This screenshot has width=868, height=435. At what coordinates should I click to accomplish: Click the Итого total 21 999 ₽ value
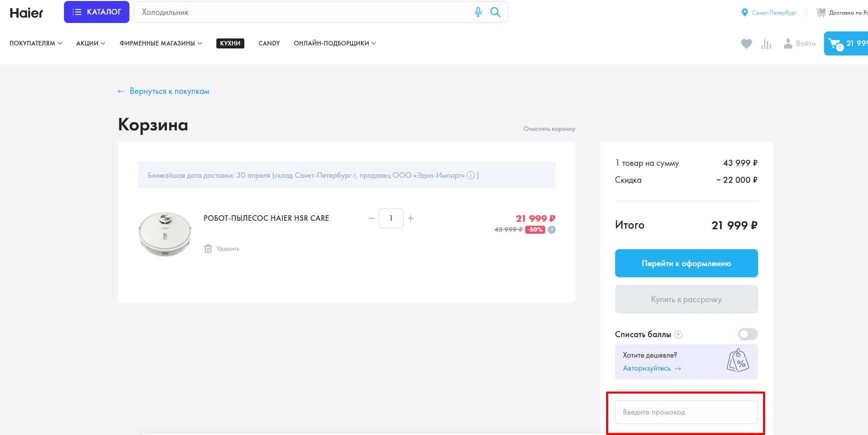[x=734, y=225]
